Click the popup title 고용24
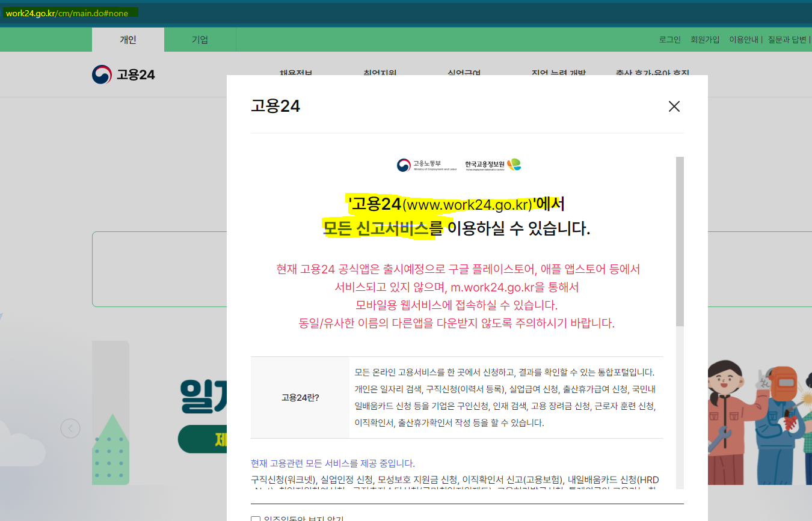812x521 pixels. (x=275, y=106)
